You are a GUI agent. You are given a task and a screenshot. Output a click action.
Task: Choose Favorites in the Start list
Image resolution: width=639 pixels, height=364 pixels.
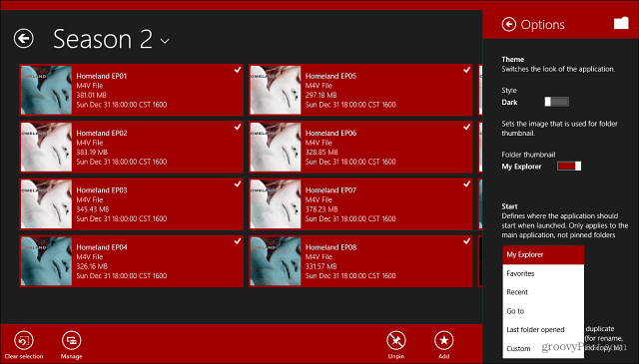[543, 273]
